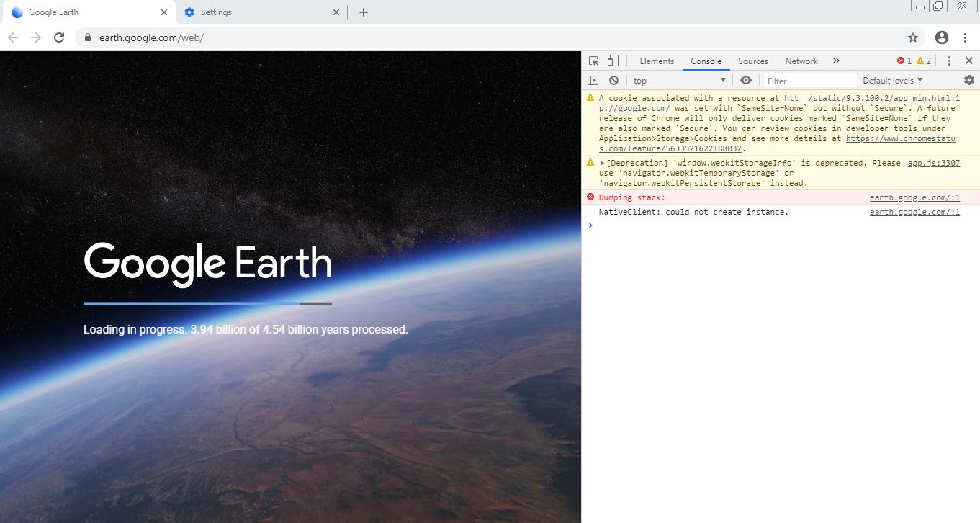Click the browser Forward arrow
This screenshot has width=980, height=523.
(x=36, y=37)
